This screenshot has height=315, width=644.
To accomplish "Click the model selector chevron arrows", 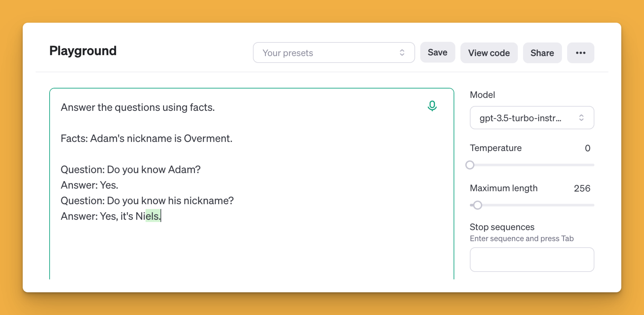I will tap(581, 118).
